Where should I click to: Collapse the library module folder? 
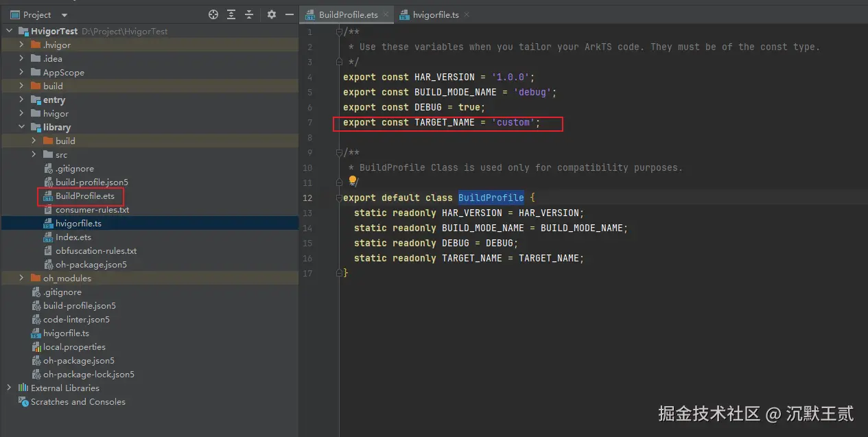(21, 127)
